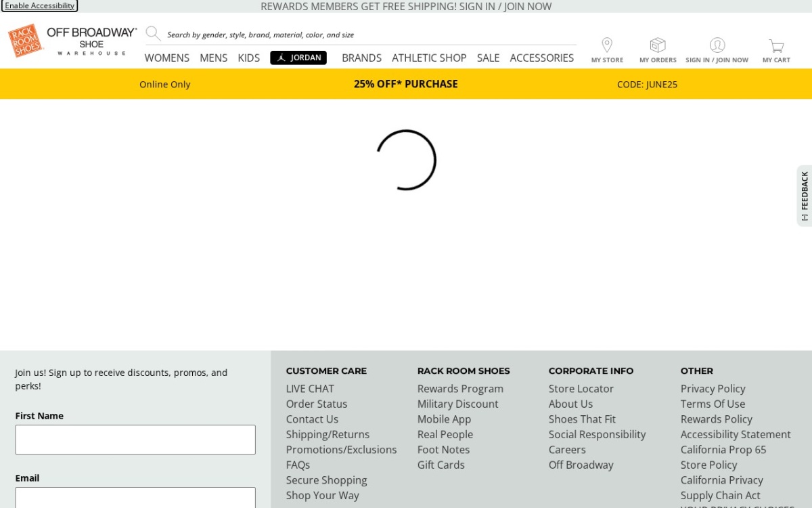Click the search magnifier icon
Screen dimensions: 812x508
click(x=153, y=33)
